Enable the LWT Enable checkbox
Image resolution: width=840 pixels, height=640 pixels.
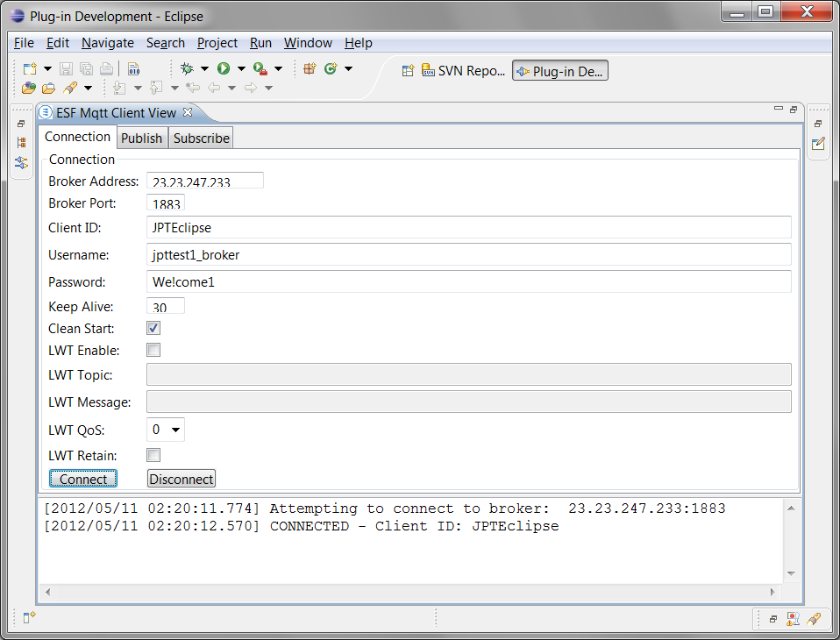click(x=153, y=351)
